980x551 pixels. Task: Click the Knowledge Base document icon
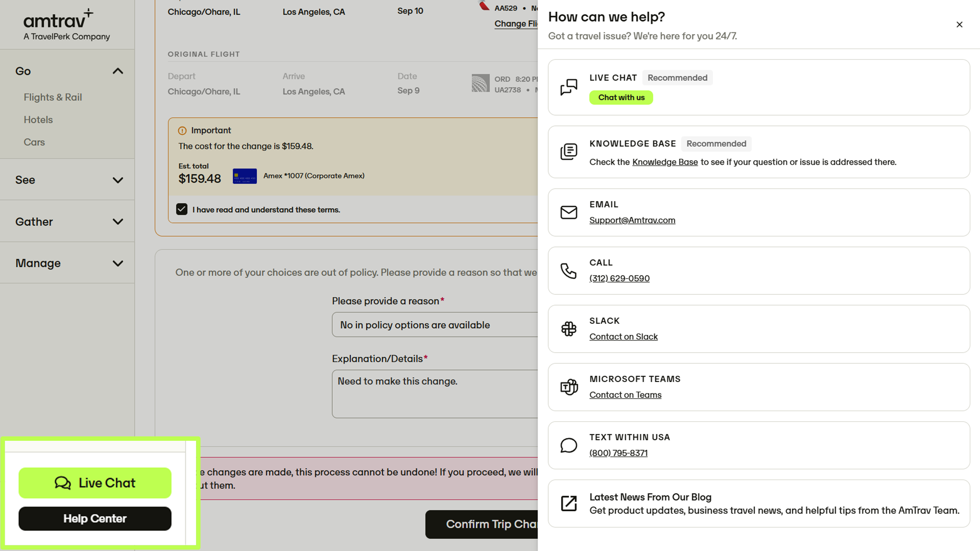click(568, 151)
